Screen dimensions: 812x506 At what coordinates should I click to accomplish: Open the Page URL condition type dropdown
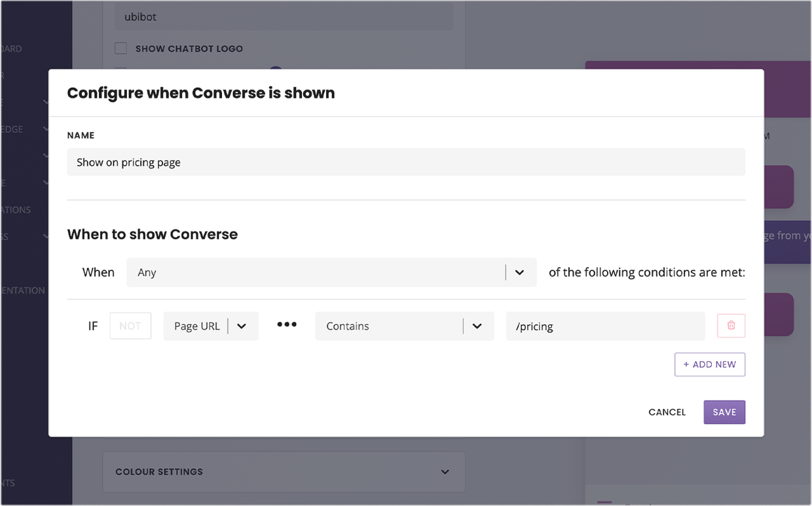point(211,326)
